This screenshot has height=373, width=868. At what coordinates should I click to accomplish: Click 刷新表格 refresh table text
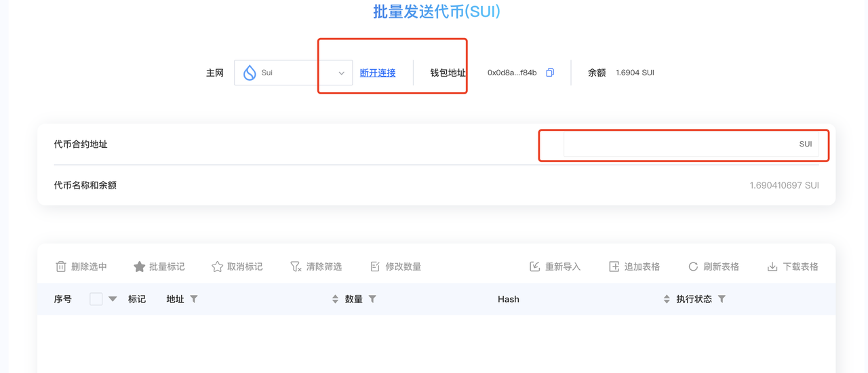point(722,267)
